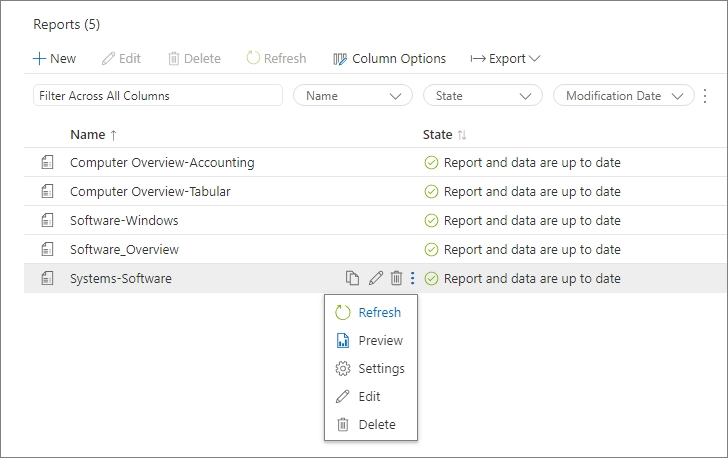Click the copy icon on Systems-Software row
This screenshot has height=458, width=728.
(x=352, y=278)
